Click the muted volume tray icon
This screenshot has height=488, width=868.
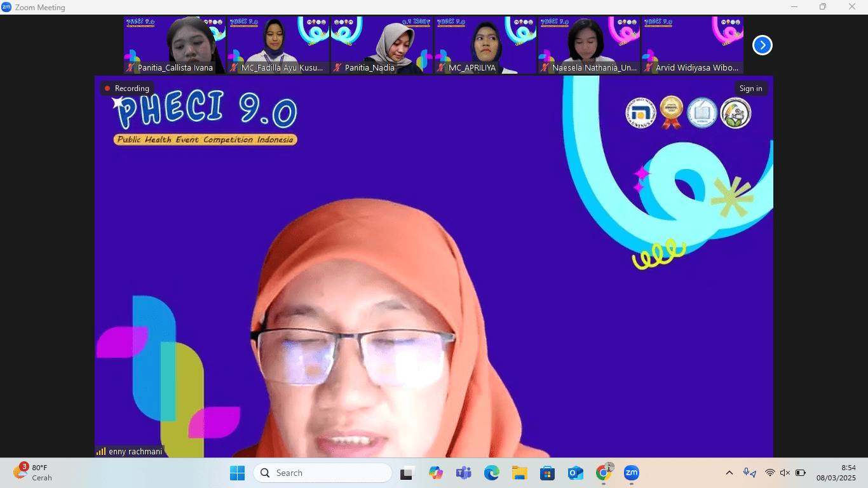(x=785, y=473)
